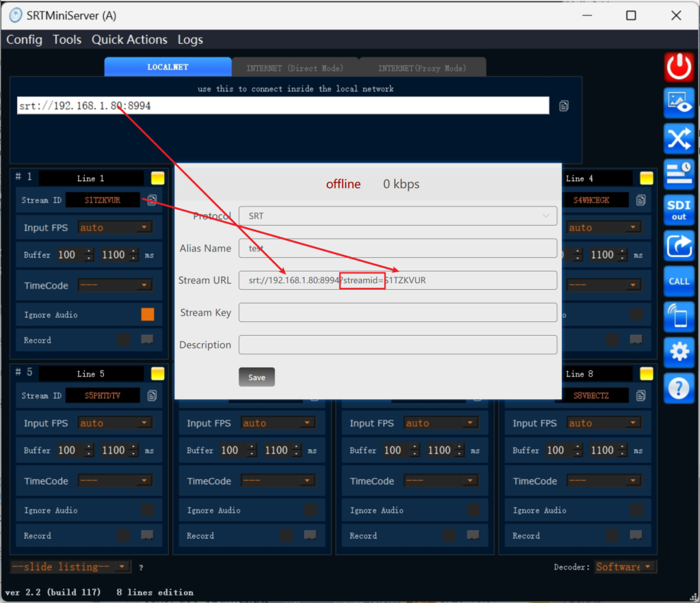Viewport: 700px width, 603px height.
Task: Click the Save button
Action: 256,377
